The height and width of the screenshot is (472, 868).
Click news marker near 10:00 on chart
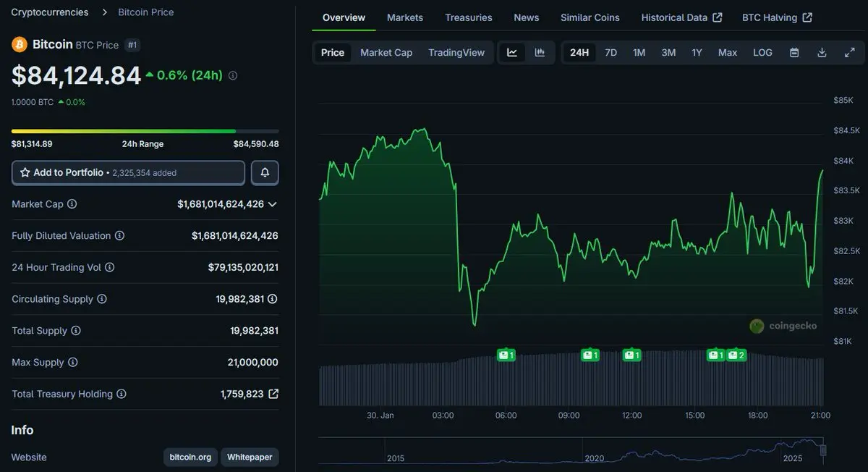[590, 355]
